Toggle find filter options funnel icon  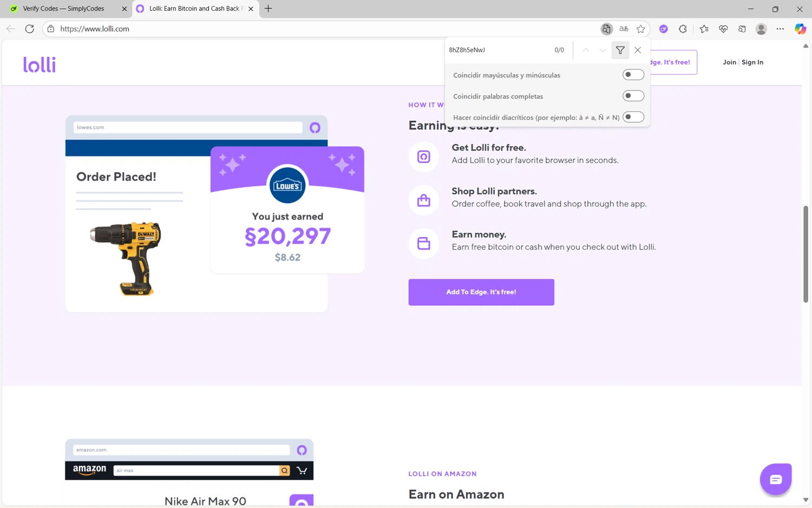click(620, 50)
